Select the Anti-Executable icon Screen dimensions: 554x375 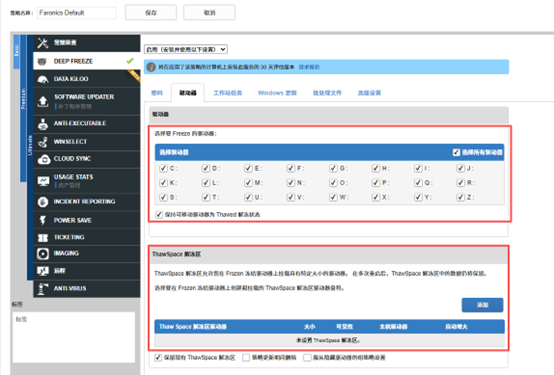pyautogui.click(x=43, y=124)
